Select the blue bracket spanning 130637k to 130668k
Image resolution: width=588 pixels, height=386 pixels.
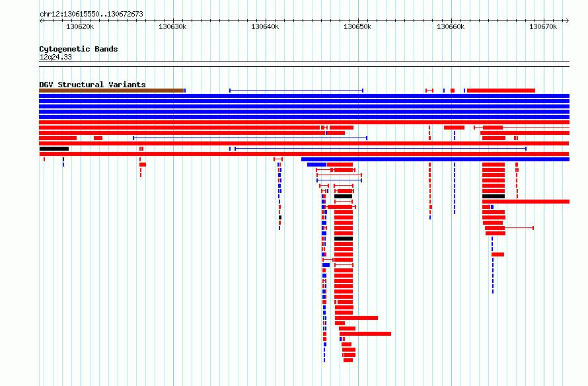click(381, 149)
